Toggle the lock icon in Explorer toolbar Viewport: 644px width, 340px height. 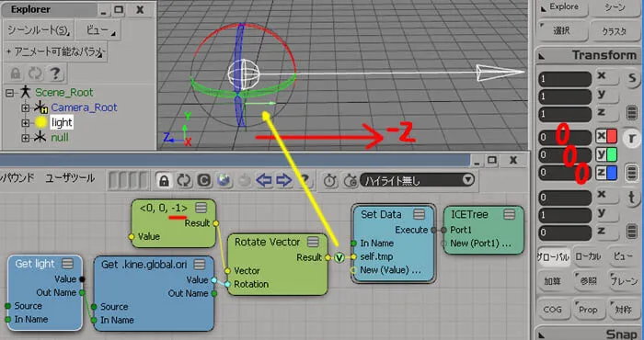point(16,74)
